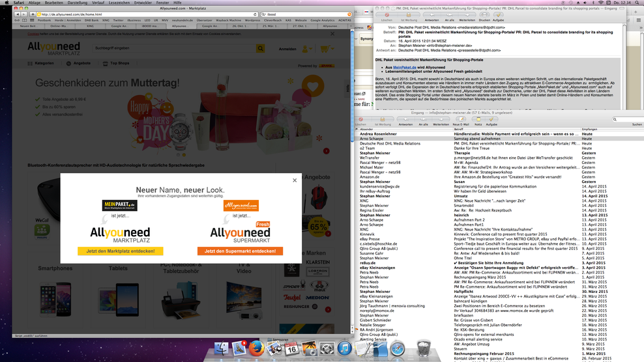Open System Preferences gear in Dock
This screenshot has height=362, width=644.
click(x=327, y=349)
